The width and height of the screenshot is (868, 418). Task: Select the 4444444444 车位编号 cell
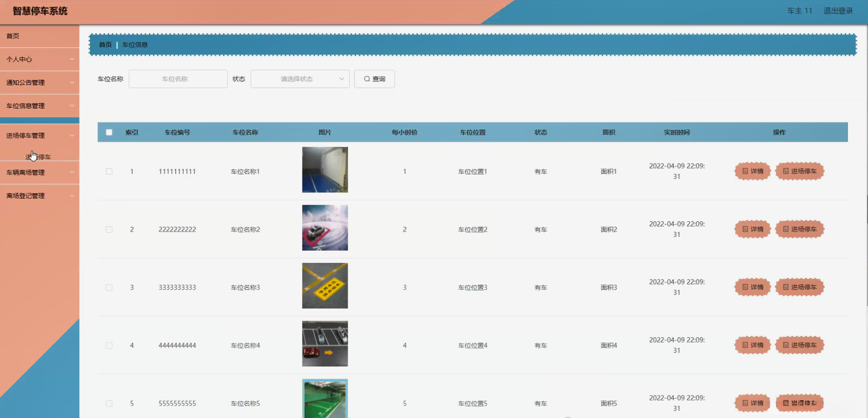[x=177, y=345]
